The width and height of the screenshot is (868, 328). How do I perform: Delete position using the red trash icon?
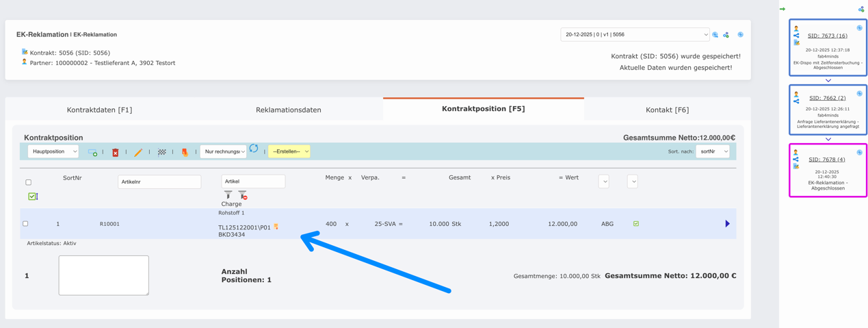115,152
